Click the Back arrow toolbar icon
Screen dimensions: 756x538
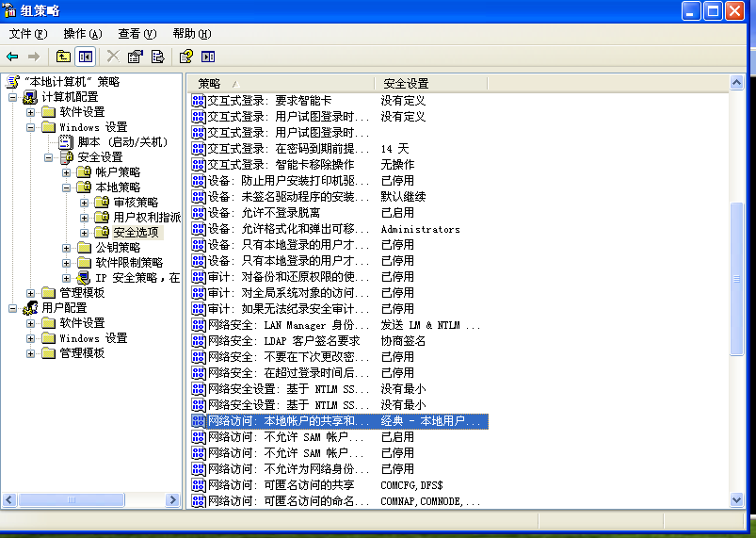pyautogui.click(x=12, y=57)
